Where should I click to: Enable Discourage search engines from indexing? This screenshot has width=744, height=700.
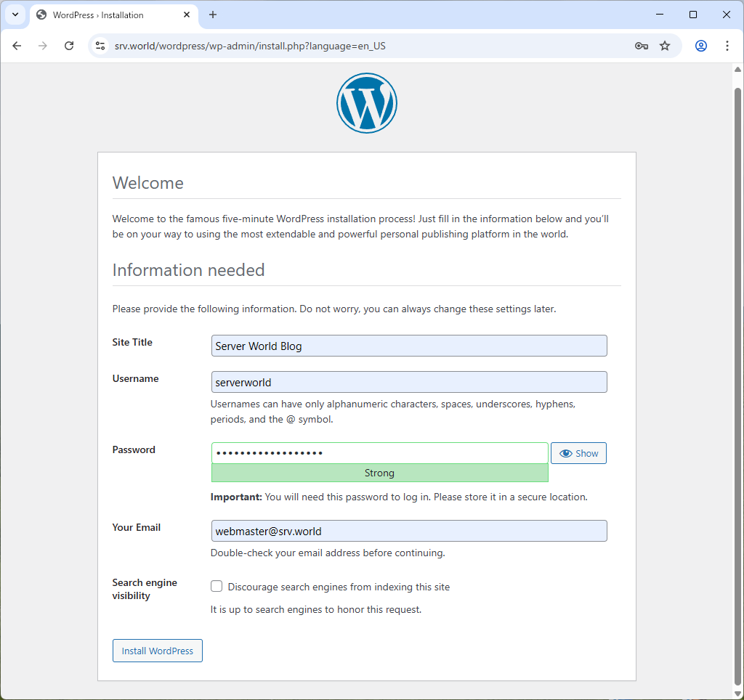click(x=216, y=585)
